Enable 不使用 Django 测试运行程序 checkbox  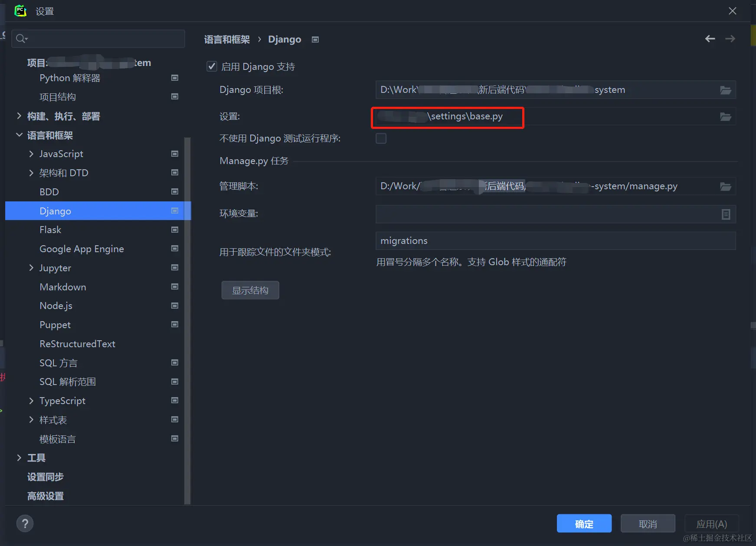[381, 138]
